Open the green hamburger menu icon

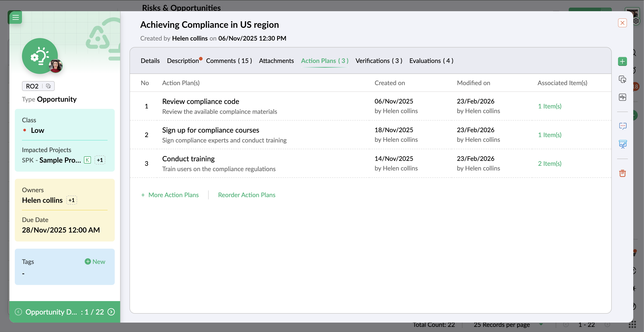[x=15, y=17]
